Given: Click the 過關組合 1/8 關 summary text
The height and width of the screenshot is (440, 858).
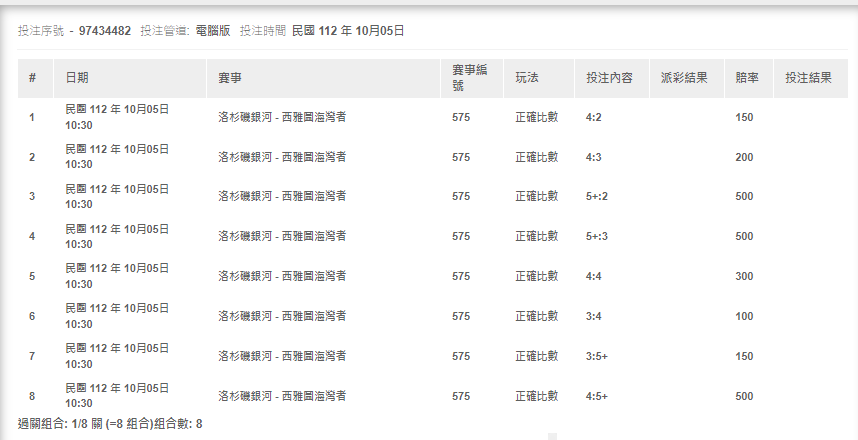Looking at the screenshot, I should (x=110, y=424).
